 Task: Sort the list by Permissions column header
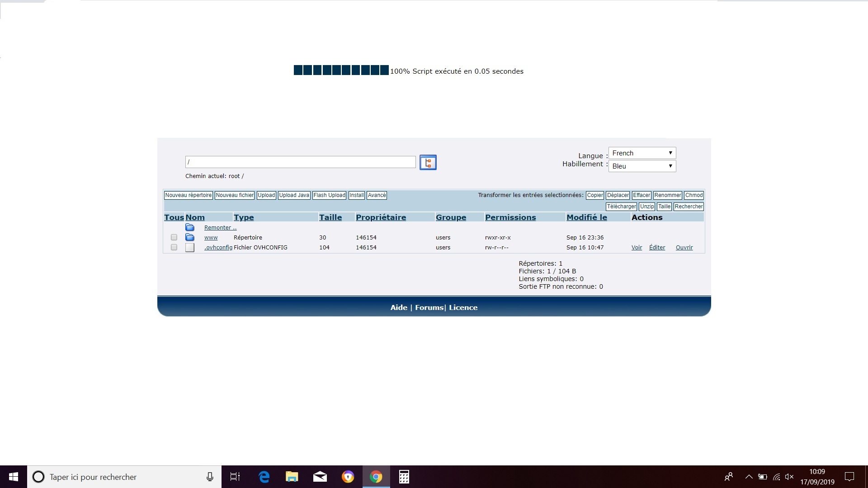pyautogui.click(x=510, y=217)
